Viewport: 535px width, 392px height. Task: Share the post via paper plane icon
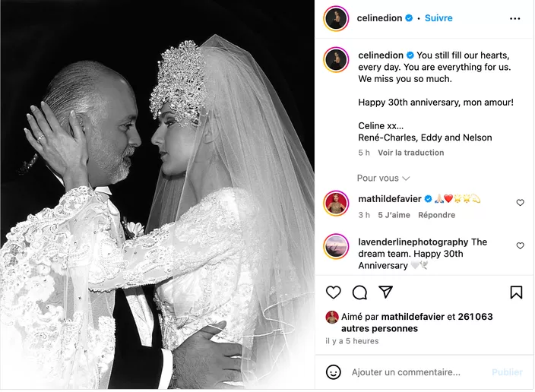[385, 292]
